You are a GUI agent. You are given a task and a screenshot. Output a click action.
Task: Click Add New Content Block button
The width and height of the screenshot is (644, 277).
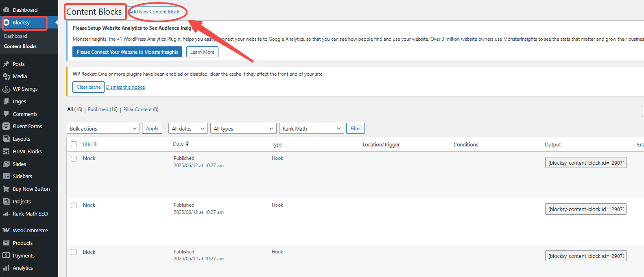[x=155, y=12]
